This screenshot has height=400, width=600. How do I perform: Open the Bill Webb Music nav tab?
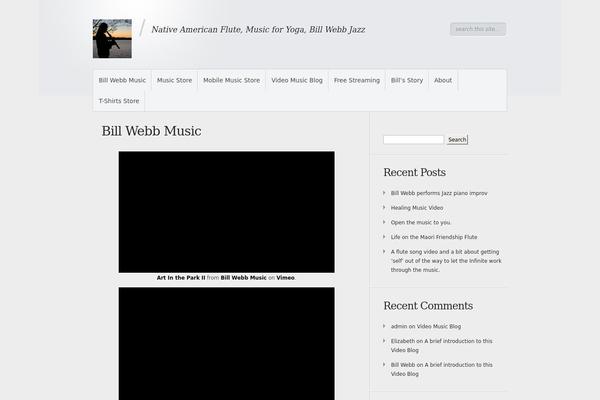click(x=122, y=80)
